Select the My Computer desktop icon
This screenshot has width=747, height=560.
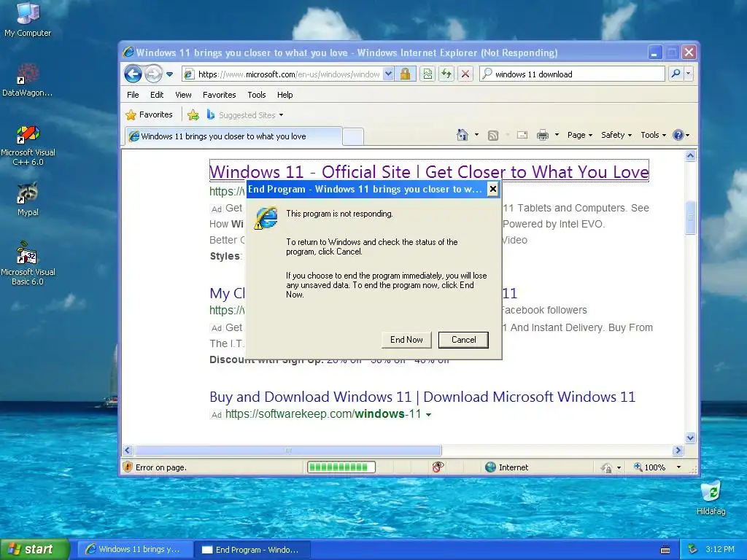28,20
